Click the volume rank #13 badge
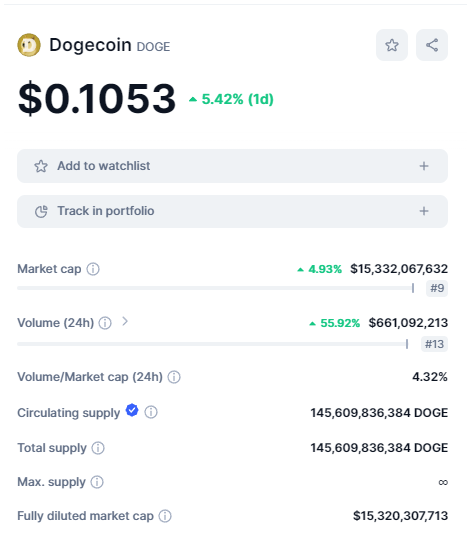 tap(434, 344)
